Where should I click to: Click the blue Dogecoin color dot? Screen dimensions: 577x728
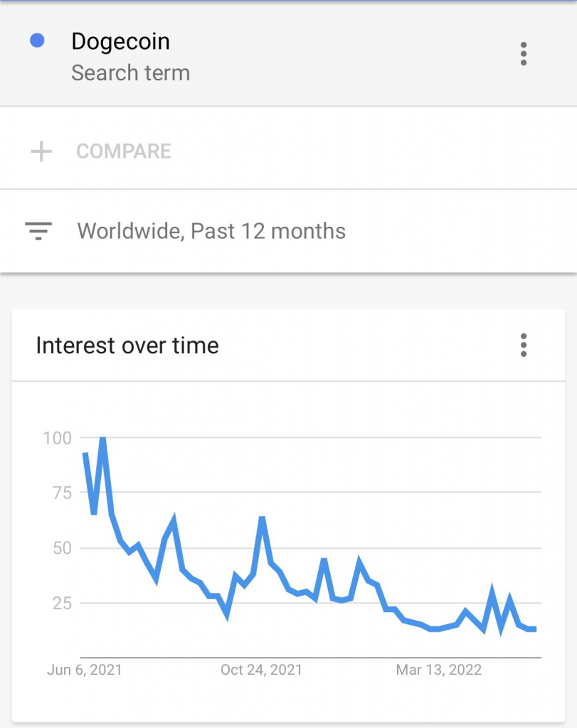pos(37,41)
